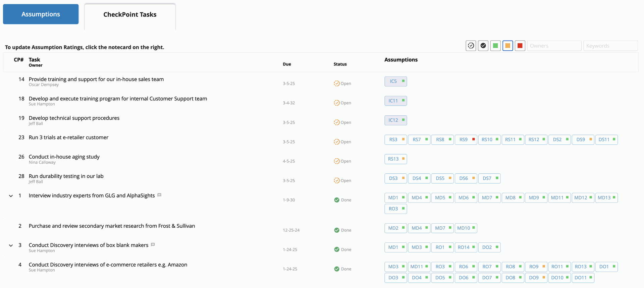Open the IC11 assumption notecard
The image size is (644, 288).
pyautogui.click(x=396, y=101)
